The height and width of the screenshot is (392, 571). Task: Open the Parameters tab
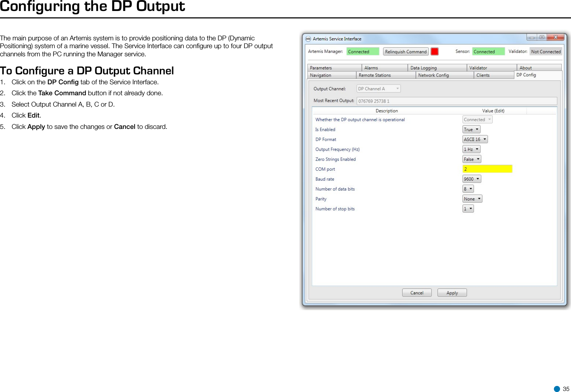[x=334, y=68]
